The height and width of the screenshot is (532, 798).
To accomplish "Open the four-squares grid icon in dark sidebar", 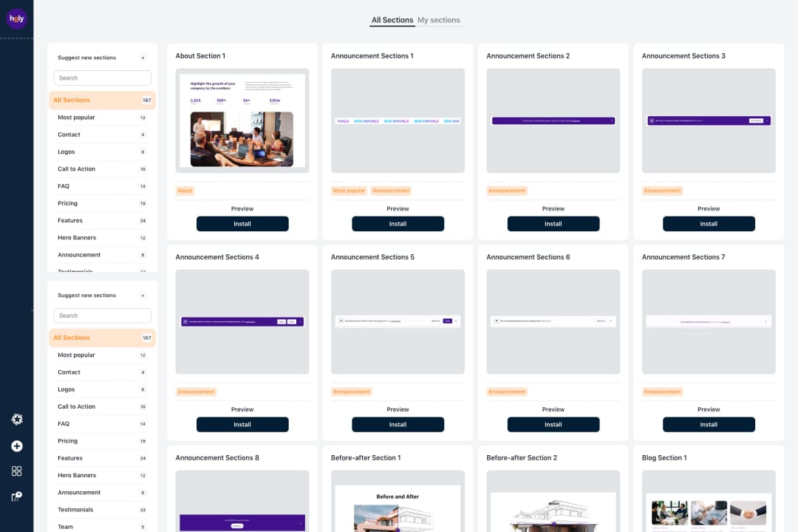I will [17, 471].
